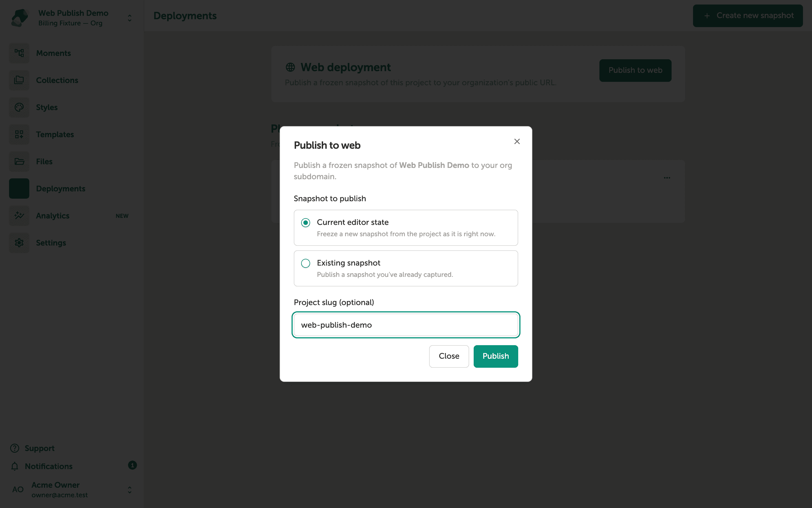This screenshot has width=812, height=508.
Task: Click the Snapshot to publish label
Action: click(330, 199)
